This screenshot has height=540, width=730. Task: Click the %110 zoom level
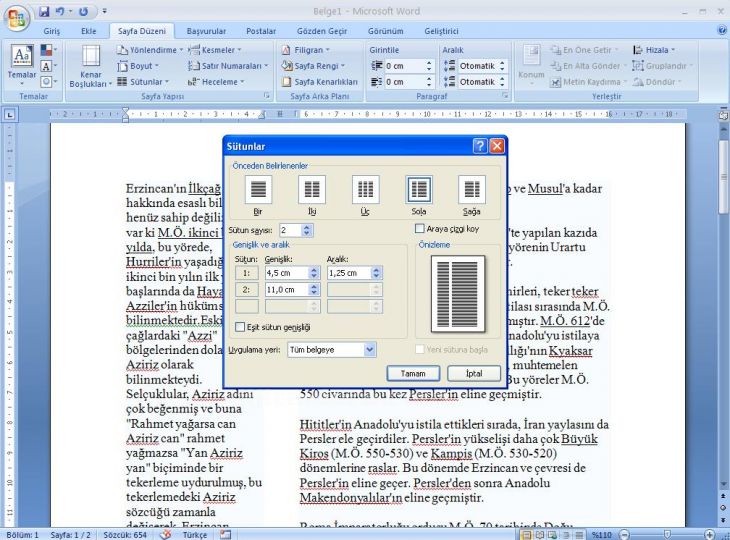(x=602, y=535)
